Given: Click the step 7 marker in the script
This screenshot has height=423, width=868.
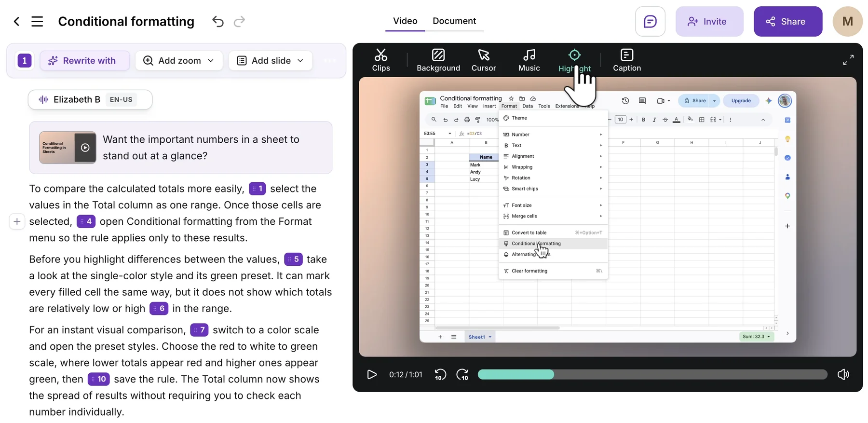Looking at the screenshot, I should coord(199,330).
